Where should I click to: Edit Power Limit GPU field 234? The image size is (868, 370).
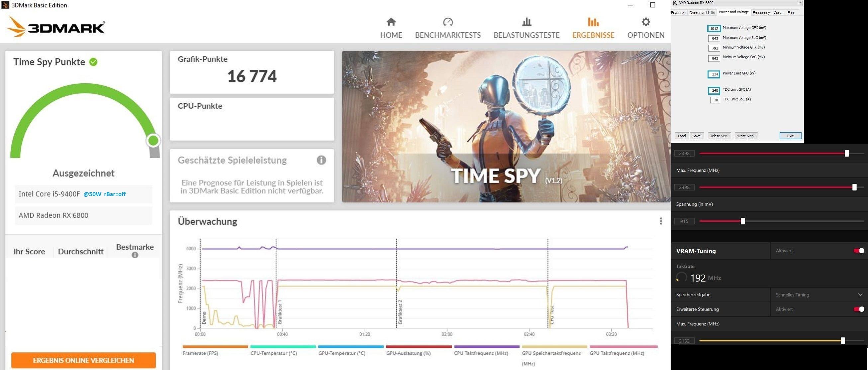(714, 74)
